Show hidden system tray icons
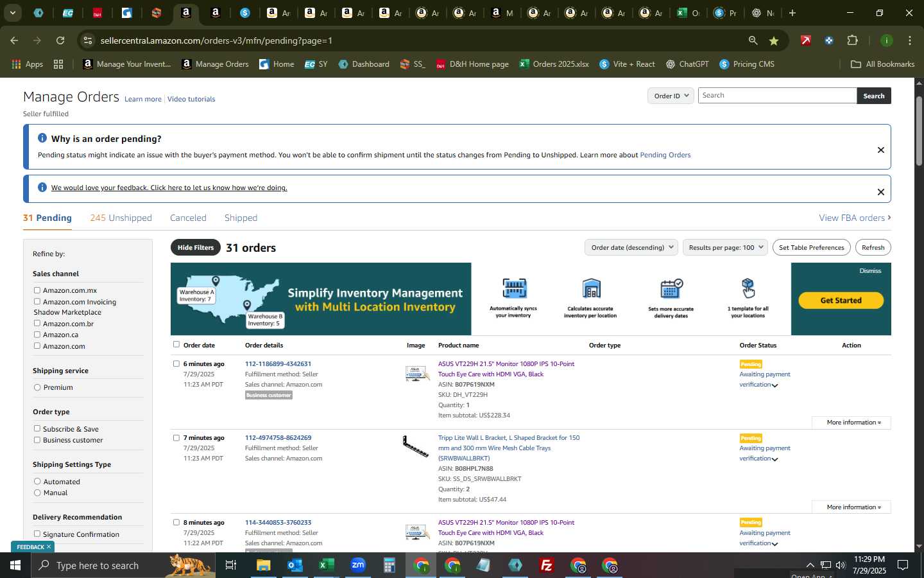Viewport: 924px width, 578px height. [x=810, y=565]
